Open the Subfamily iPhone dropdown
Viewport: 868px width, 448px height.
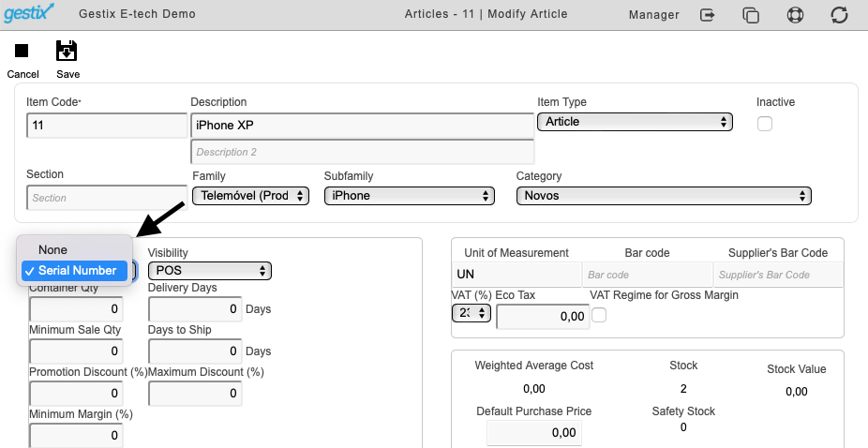coord(409,196)
